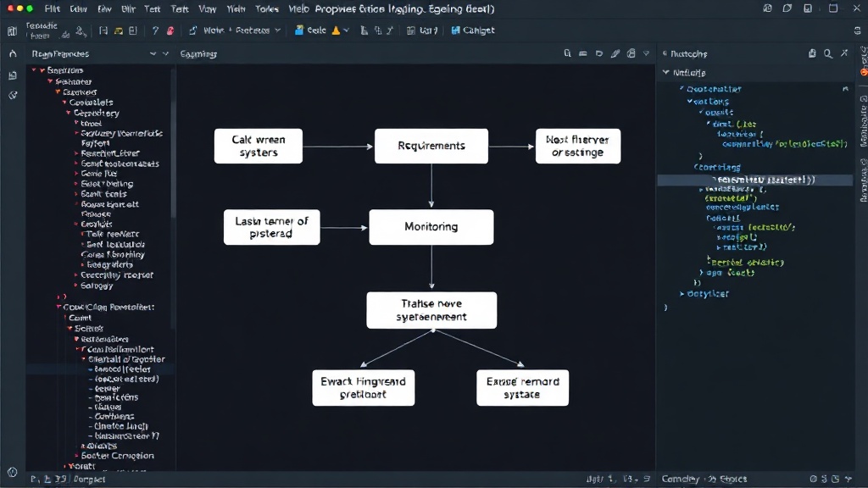
Task: Click the leftmost icon in the main toolbar
Action: [x=12, y=31]
